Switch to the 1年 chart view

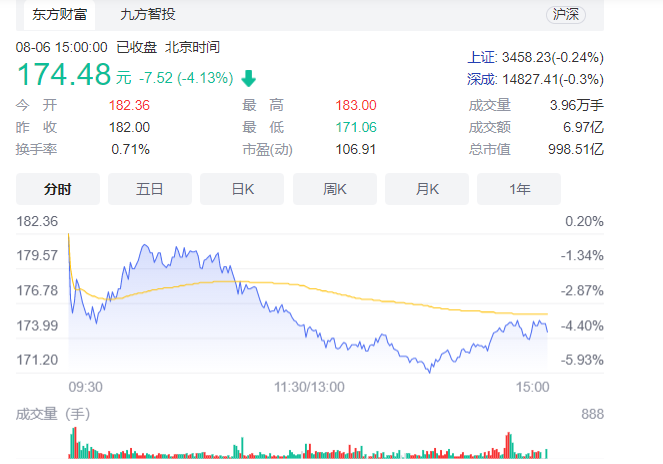tap(519, 189)
